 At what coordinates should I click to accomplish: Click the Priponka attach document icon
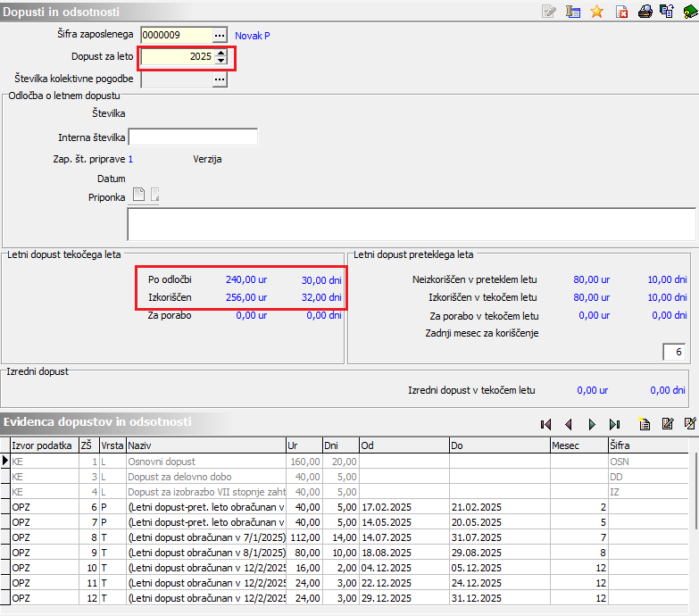coord(138,196)
